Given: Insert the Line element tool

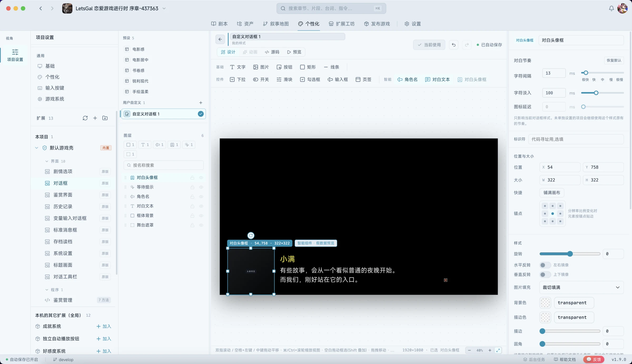Looking at the screenshot, I should tap(332, 67).
